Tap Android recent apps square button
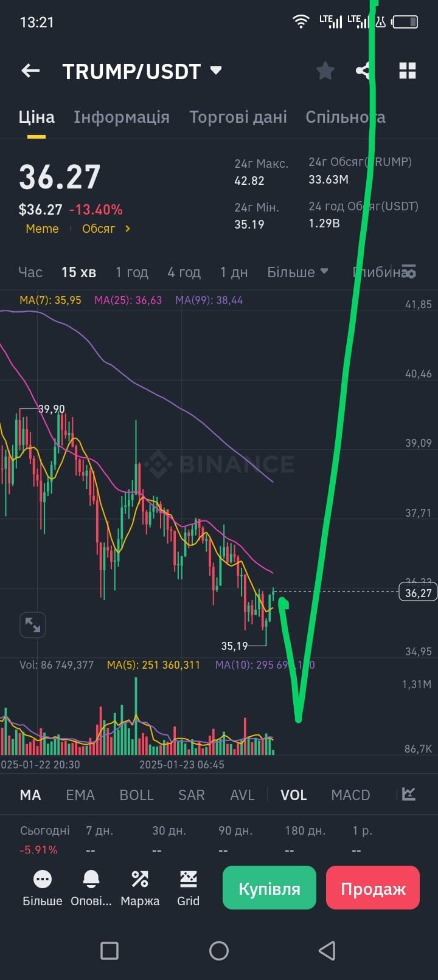Screen dimensions: 438x980 tap(109, 950)
